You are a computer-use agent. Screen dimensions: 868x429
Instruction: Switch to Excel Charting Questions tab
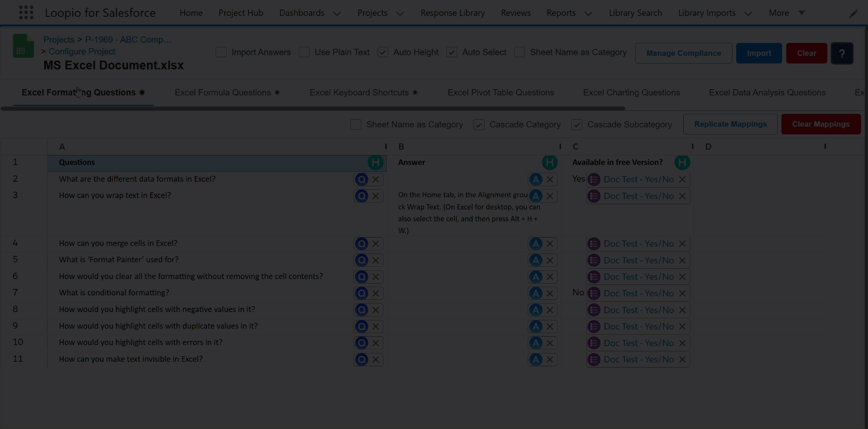click(x=631, y=93)
